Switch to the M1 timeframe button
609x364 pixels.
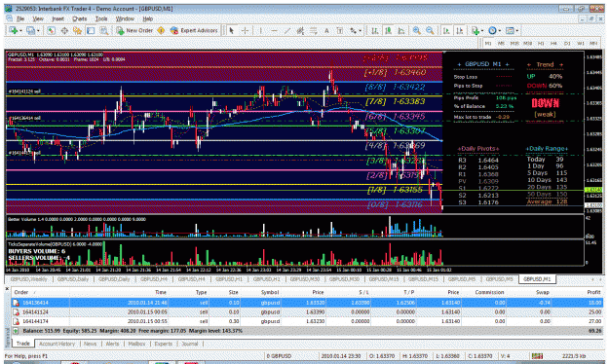(488, 43)
